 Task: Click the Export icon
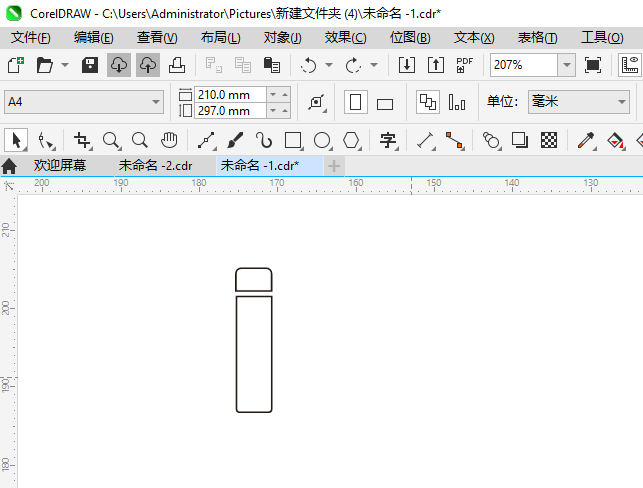click(x=436, y=65)
